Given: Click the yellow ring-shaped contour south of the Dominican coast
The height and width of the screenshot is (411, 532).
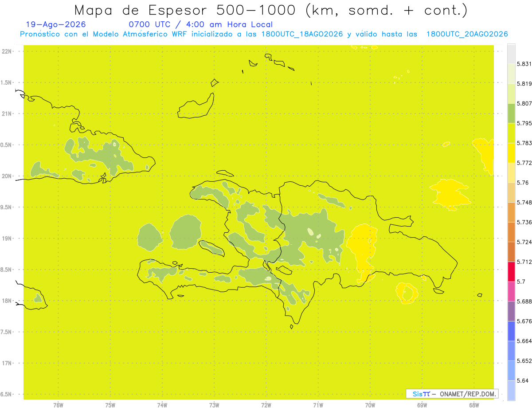Looking at the screenshot, I should pyautogui.click(x=407, y=293).
